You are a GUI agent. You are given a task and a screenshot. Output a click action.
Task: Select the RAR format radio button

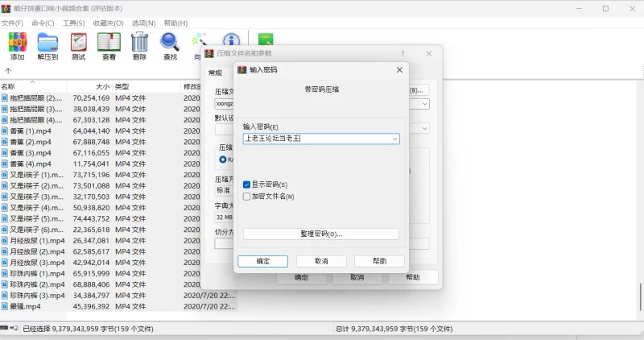pos(223,160)
